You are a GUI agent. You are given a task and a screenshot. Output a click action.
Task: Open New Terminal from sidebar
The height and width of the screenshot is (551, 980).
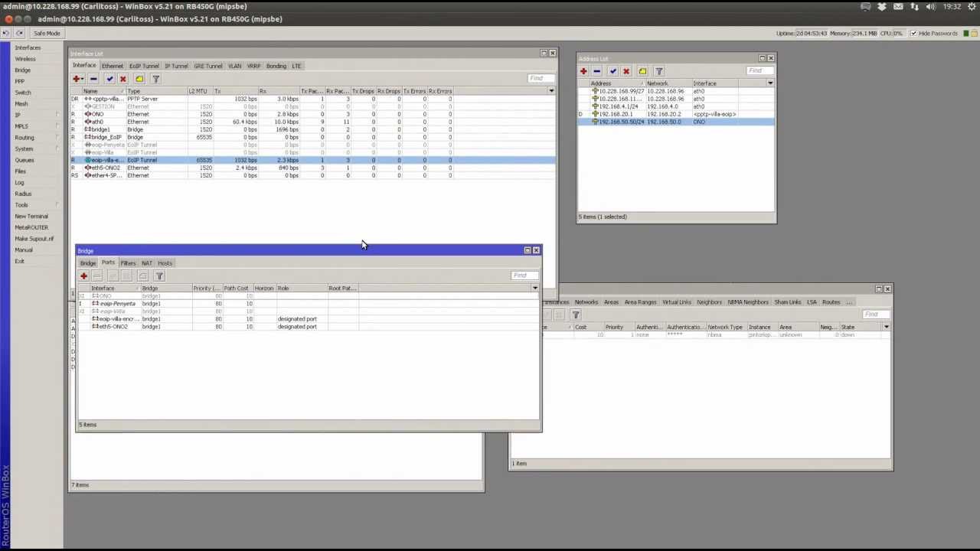tap(31, 216)
